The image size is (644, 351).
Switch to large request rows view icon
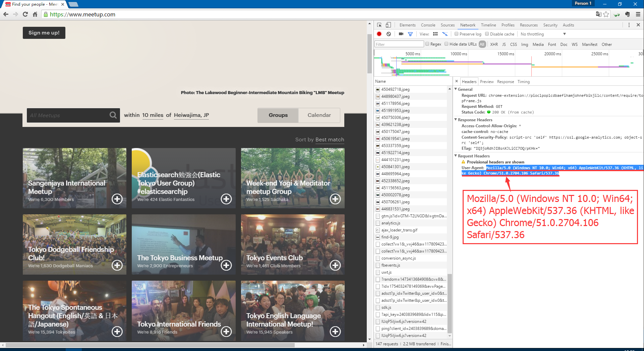click(435, 34)
